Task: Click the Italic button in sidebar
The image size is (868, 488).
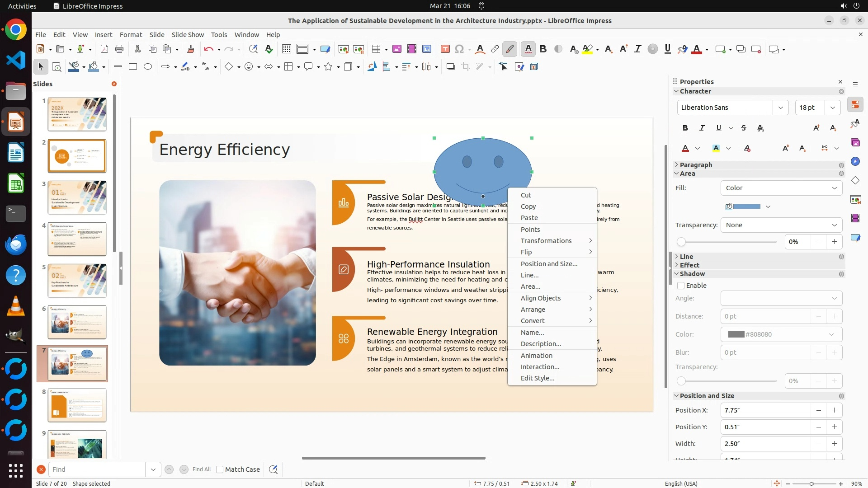Action: pos(702,128)
